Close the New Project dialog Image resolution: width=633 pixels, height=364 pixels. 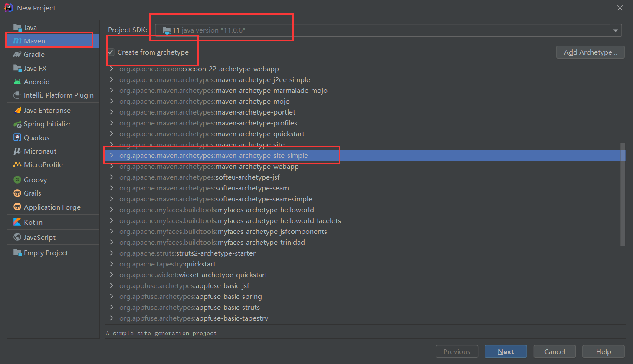click(620, 8)
